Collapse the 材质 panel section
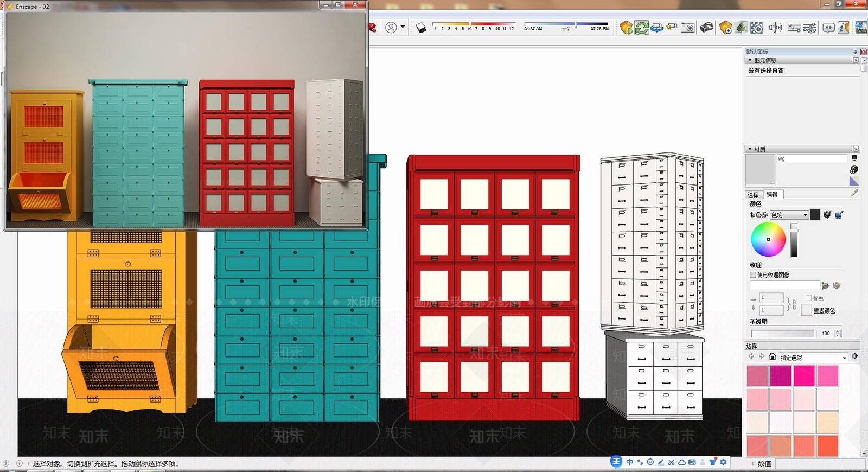 pyautogui.click(x=750, y=149)
